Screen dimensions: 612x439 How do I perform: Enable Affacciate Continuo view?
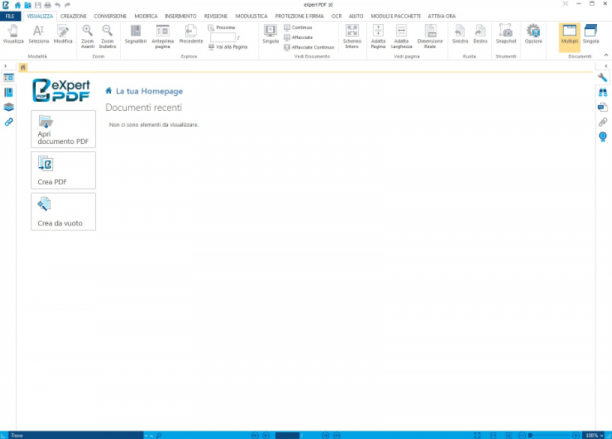click(309, 47)
